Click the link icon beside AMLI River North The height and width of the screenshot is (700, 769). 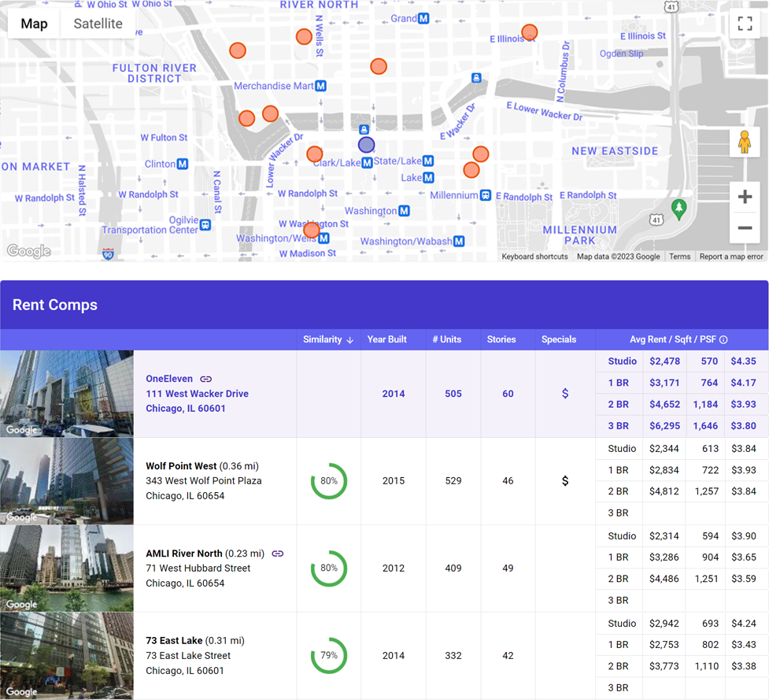pyautogui.click(x=277, y=554)
